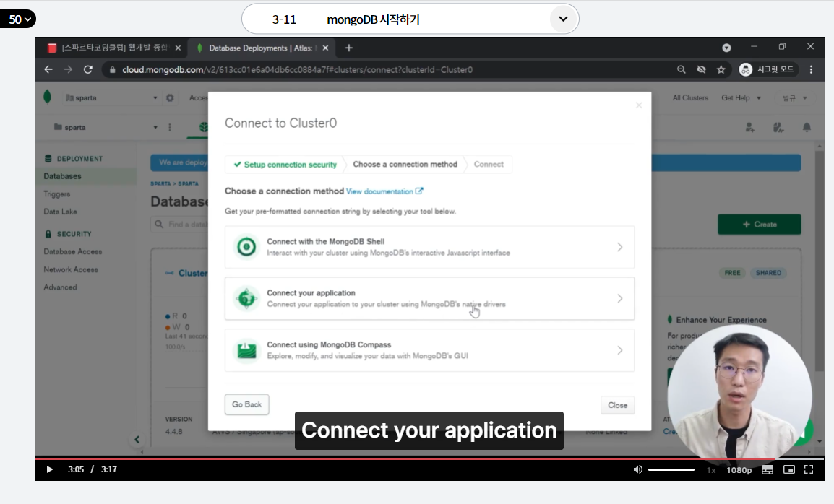
Task: Click the browser forward arrow
Action: (x=68, y=69)
